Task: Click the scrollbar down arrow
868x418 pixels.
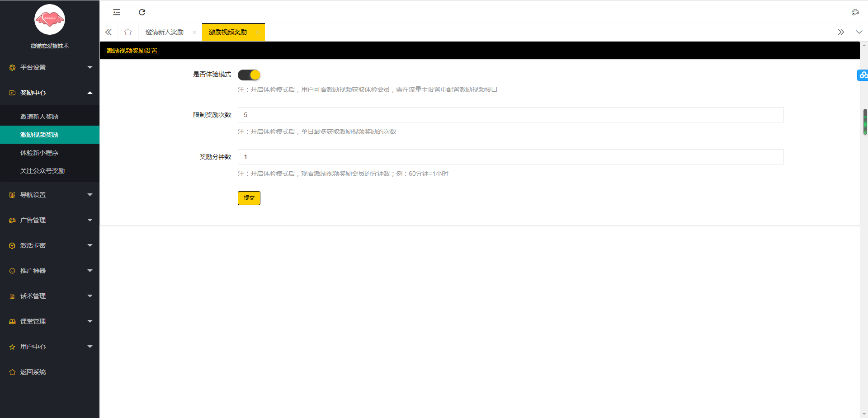Action: click(864, 414)
